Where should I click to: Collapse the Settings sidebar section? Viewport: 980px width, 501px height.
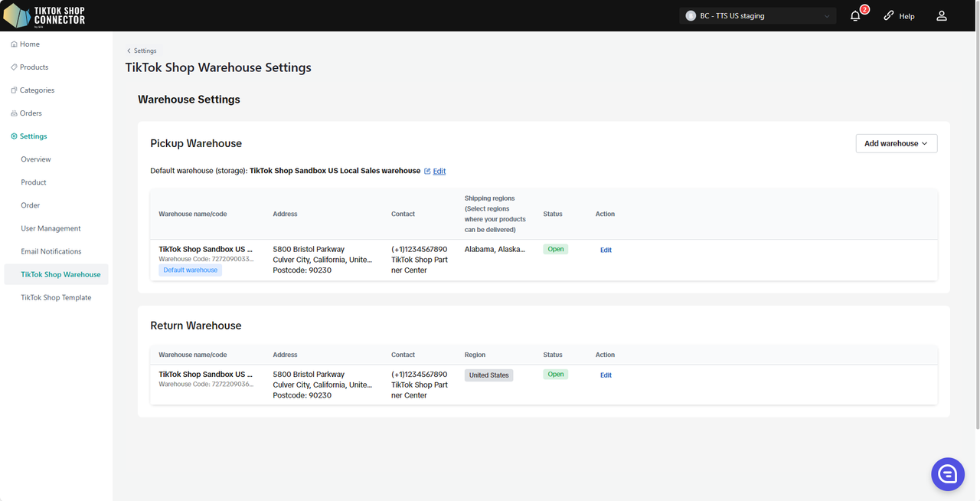pos(33,136)
